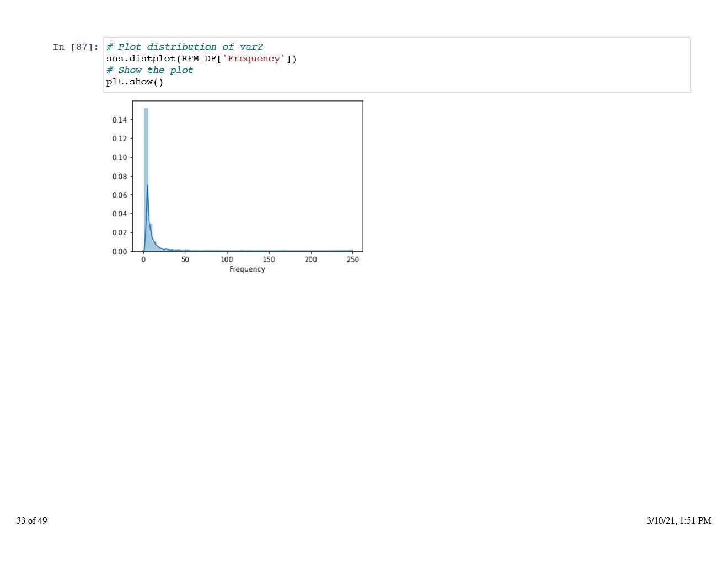728x563 pixels.
Task: Click the sns.distplot code line
Action: [x=201, y=59]
